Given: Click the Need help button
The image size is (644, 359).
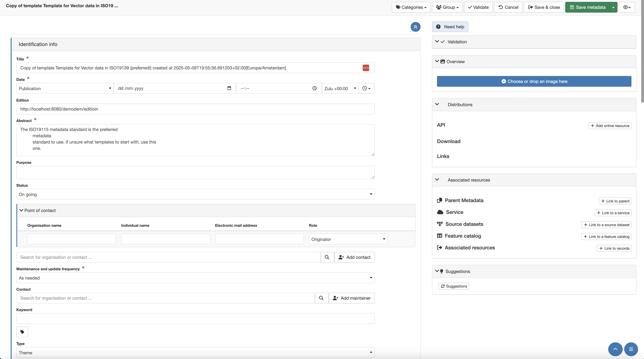Looking at the screenshot, I should point(450,27).
